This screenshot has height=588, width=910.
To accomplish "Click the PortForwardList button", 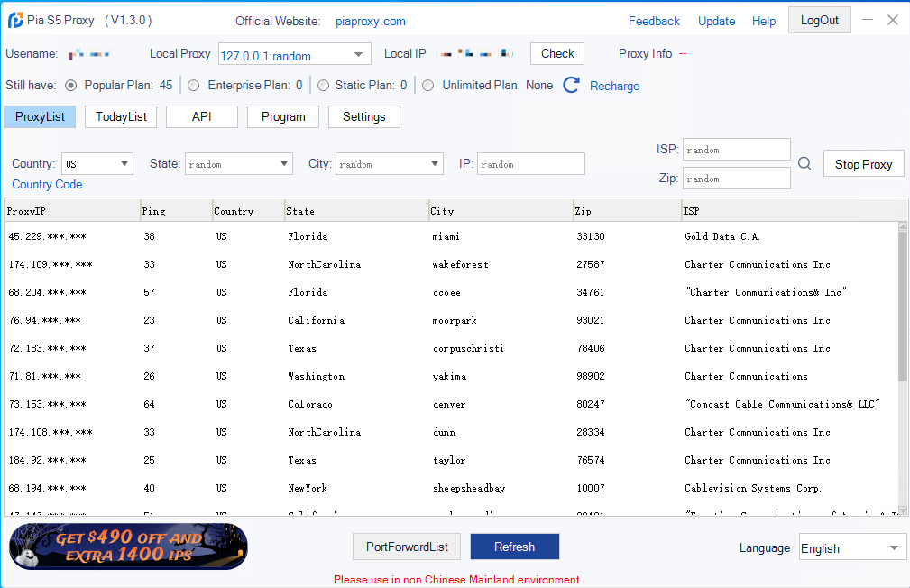I will (407, 547).
